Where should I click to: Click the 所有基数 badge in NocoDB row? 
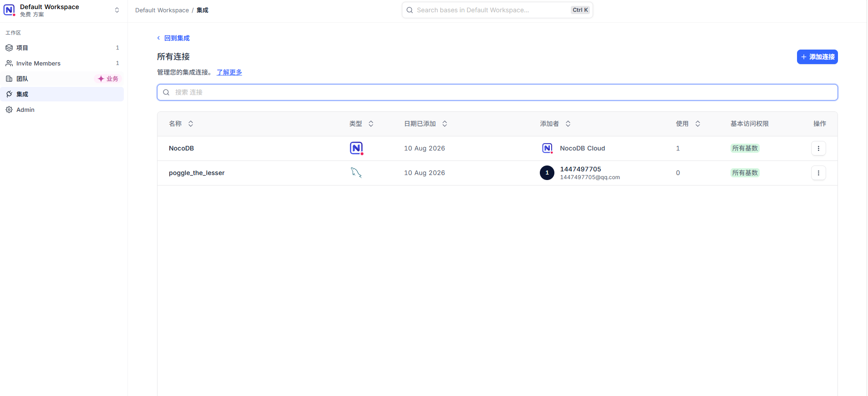pyautogui.click(x=745, y=148)
